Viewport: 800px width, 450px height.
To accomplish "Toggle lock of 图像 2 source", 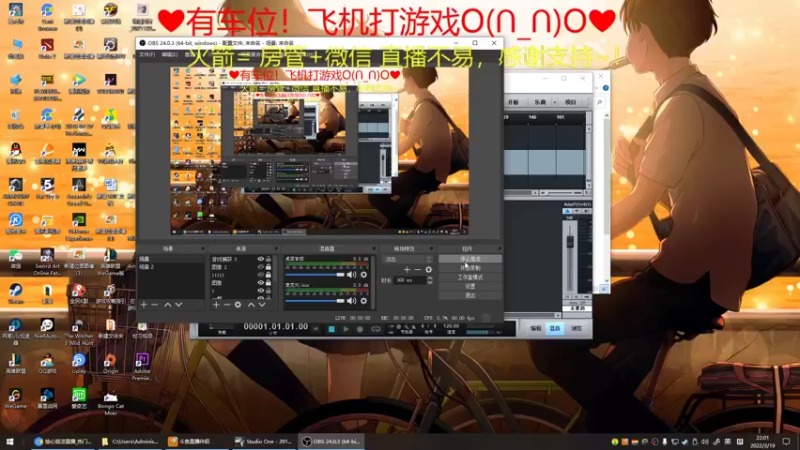I will click(268, 267).
